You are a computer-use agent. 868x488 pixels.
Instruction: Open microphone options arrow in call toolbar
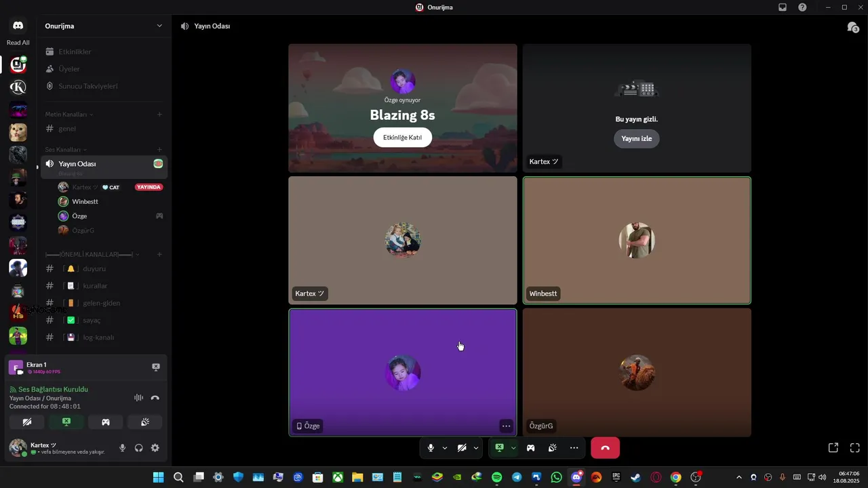(x=445, y=448)
